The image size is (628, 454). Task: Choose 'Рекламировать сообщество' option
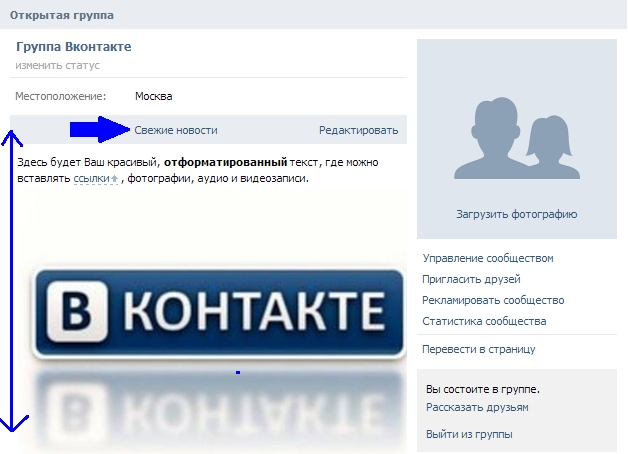click(x=493, y=300)
